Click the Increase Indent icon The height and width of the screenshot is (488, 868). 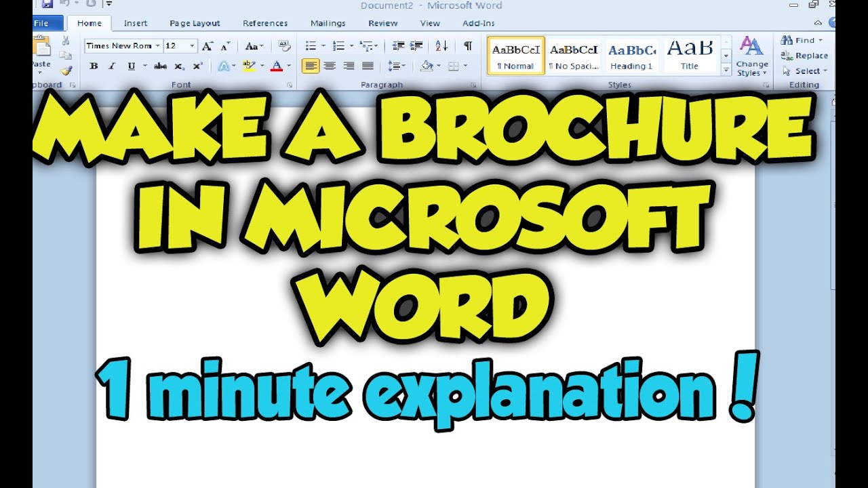[x=416, y=46]
